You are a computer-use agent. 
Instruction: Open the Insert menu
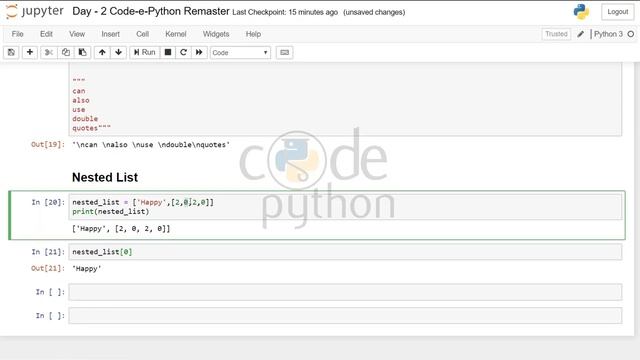pyautogui.click(x=111, y=34)
